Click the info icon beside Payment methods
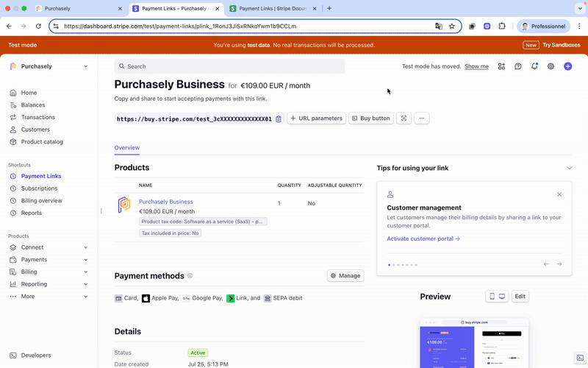 click(x=190, y=275)
